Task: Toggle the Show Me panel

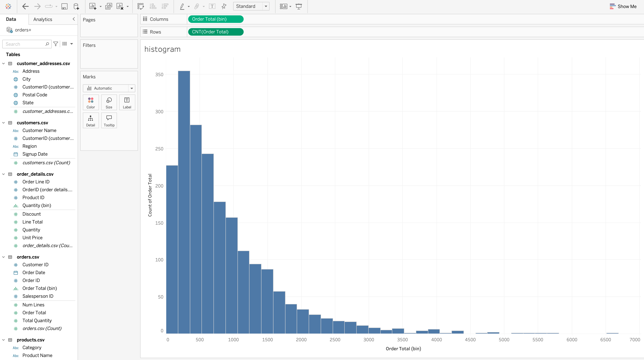Action: point(623,6)
